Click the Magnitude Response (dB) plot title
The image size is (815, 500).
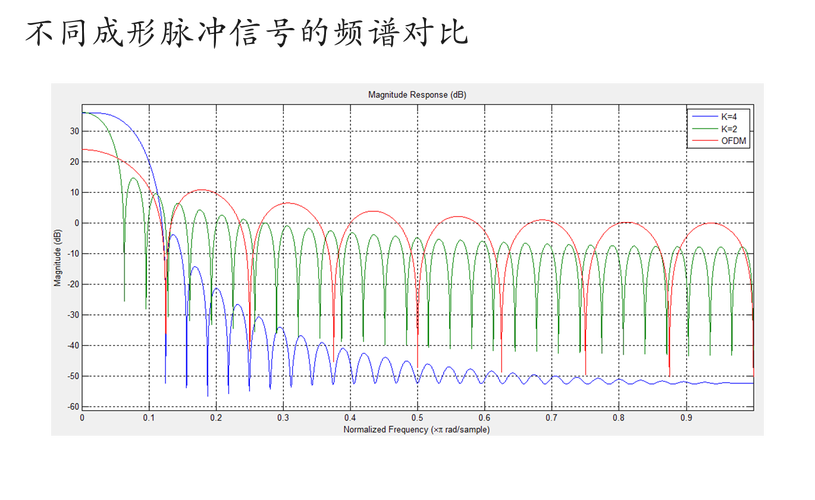coord(416,95)
